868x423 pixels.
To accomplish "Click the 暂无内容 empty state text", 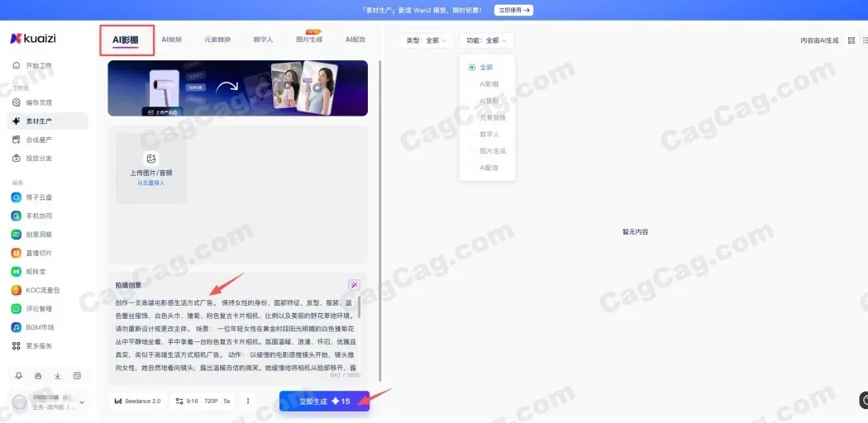I will pyautogui.click(x=635, y=232).
